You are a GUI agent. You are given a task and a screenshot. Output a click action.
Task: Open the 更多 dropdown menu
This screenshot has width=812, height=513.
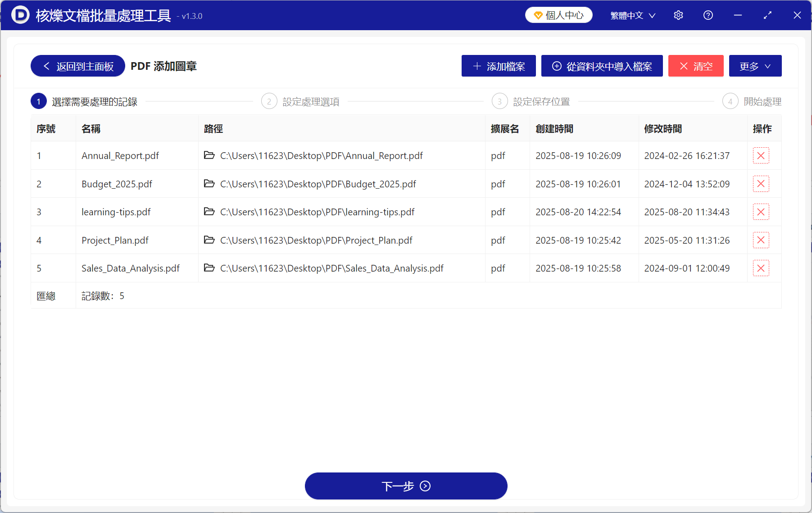coord(755,66)
